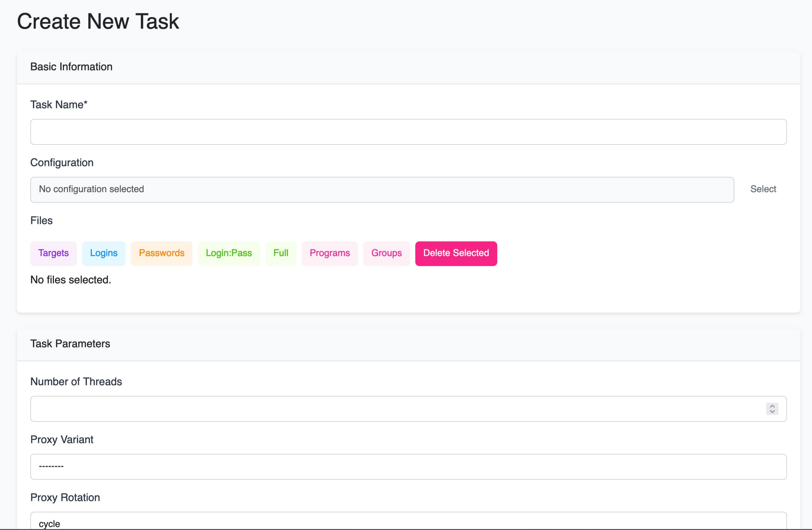The image size is (812, 530).
Task: Open the Groups file selector
Action: (x=387, y=253)
